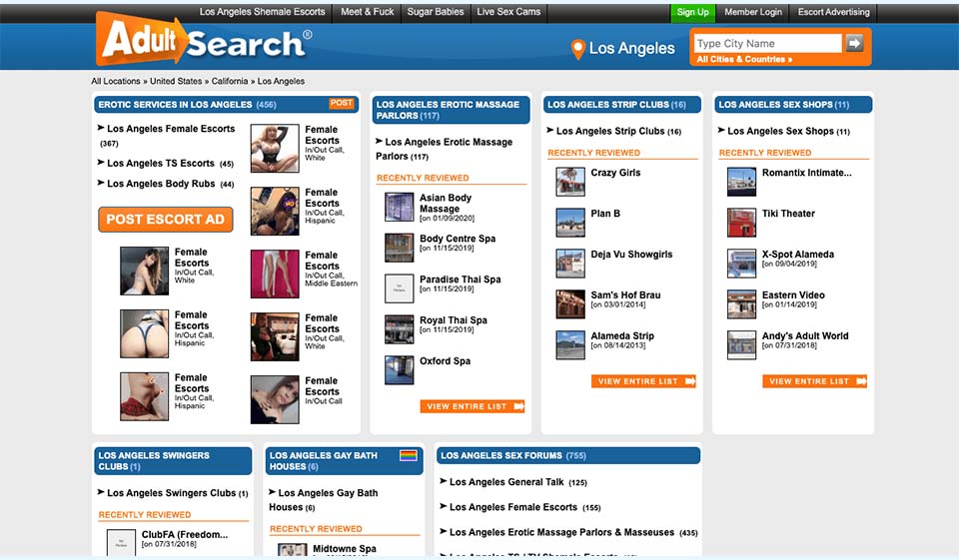Click the rainbow flag icon
This screenshot has width=959, height=560.
point(408,455)
